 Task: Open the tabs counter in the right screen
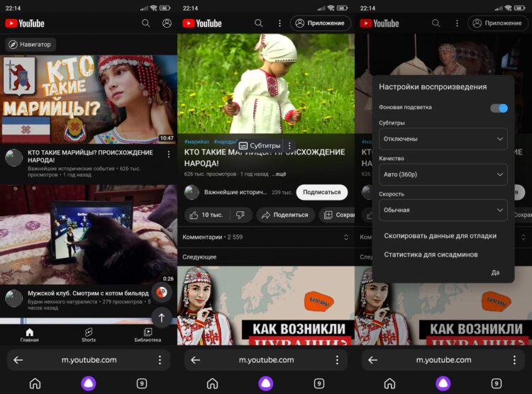click(497, 383)
